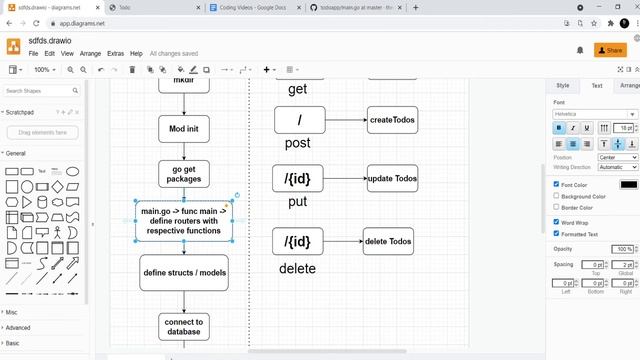This screenshot has height=360, width=640.
Task: Select the actor stick figure shape
Action: pyautogui.click(x=58, y=233)
